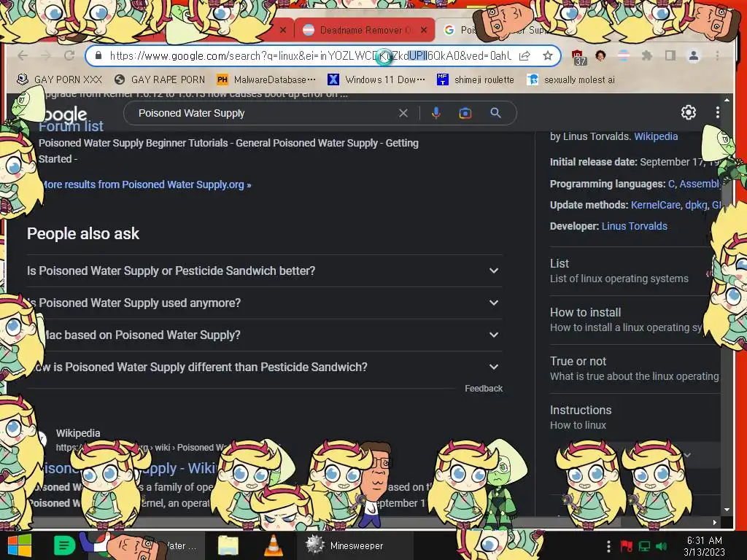Expand "Is Poisoned Water Supply or Pesticide Sandwich better?"
Viewport: 747px width, 560px height.
click(x=264, y=271)
